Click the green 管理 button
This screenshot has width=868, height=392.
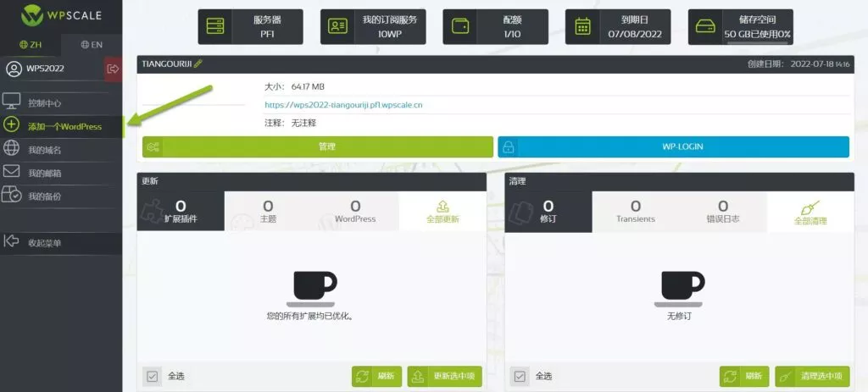318,147
